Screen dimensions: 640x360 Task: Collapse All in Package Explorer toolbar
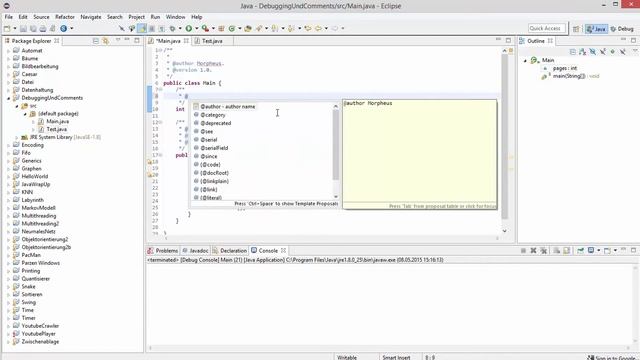click(x=96, y=41)
